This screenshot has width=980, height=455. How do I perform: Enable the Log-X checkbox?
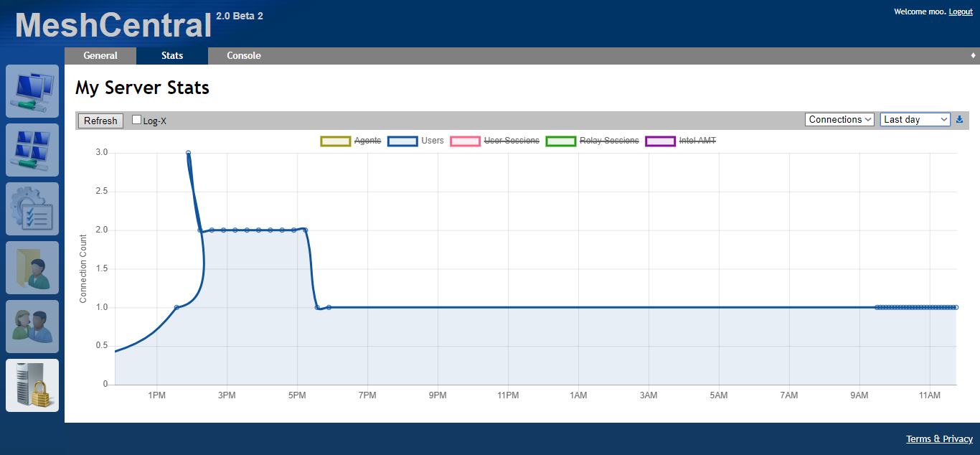click(137, 120)
